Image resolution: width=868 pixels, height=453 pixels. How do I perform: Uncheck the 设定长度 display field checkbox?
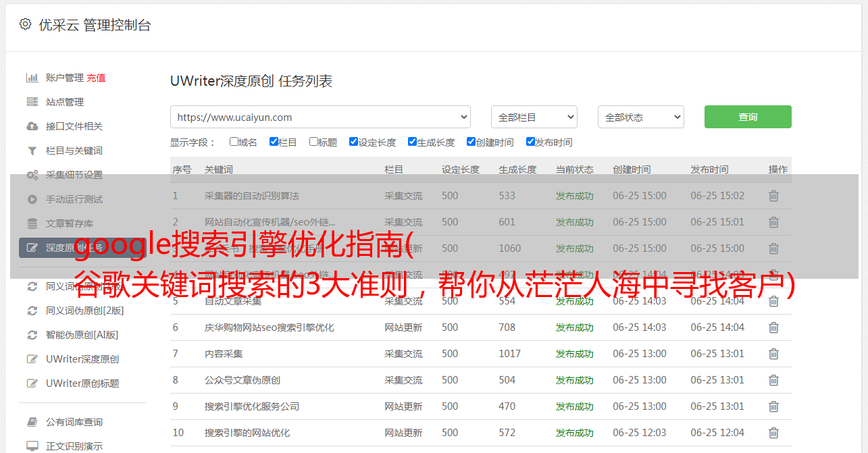[353, 142]
